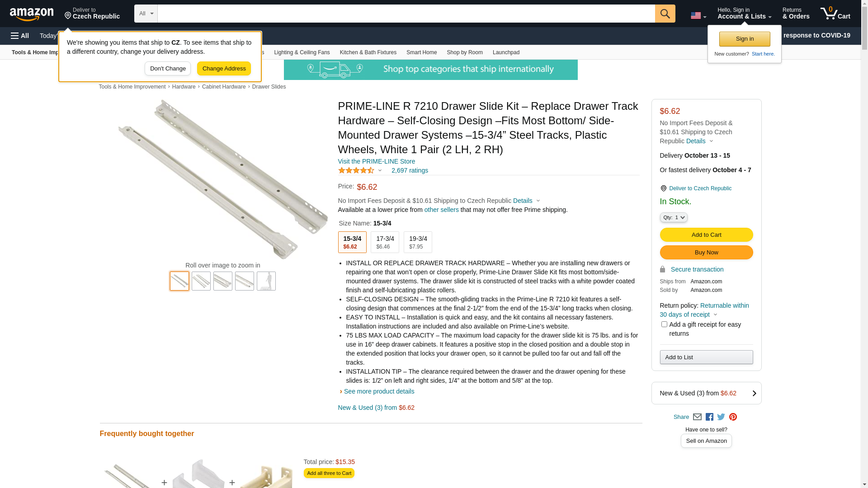The image size is (868, 488).
Task: Open the US flag language selector
Action: (x=698, y=16)
